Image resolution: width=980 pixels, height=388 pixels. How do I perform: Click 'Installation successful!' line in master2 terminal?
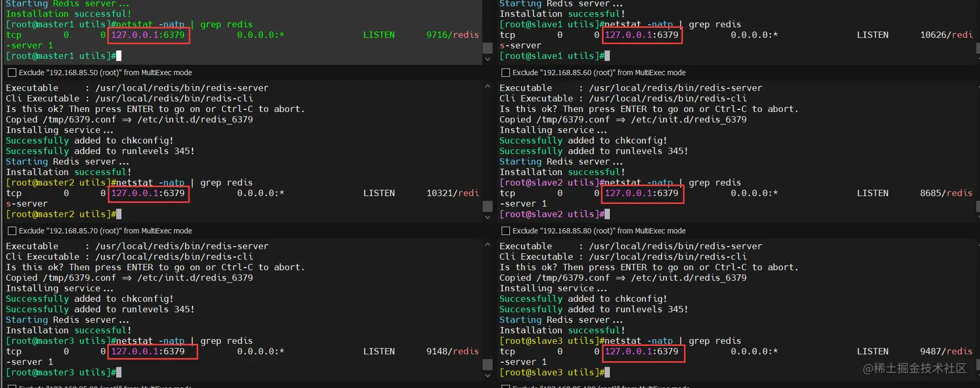tap(69, 172)
